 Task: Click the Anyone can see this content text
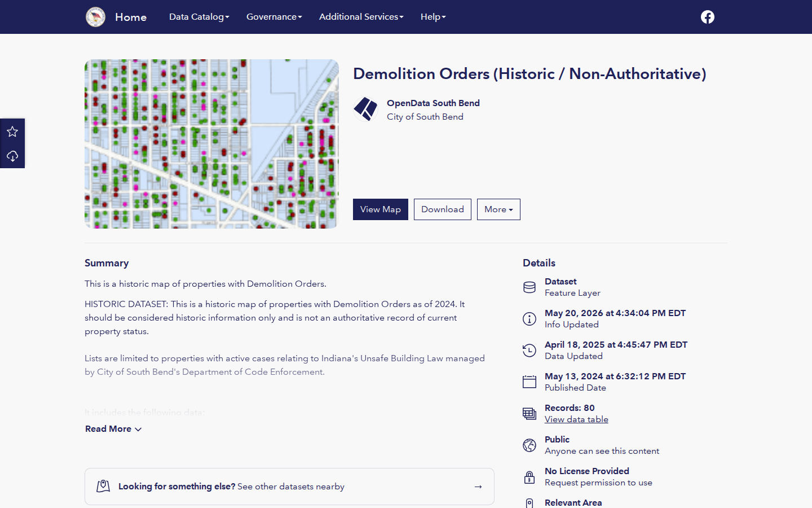602,451
